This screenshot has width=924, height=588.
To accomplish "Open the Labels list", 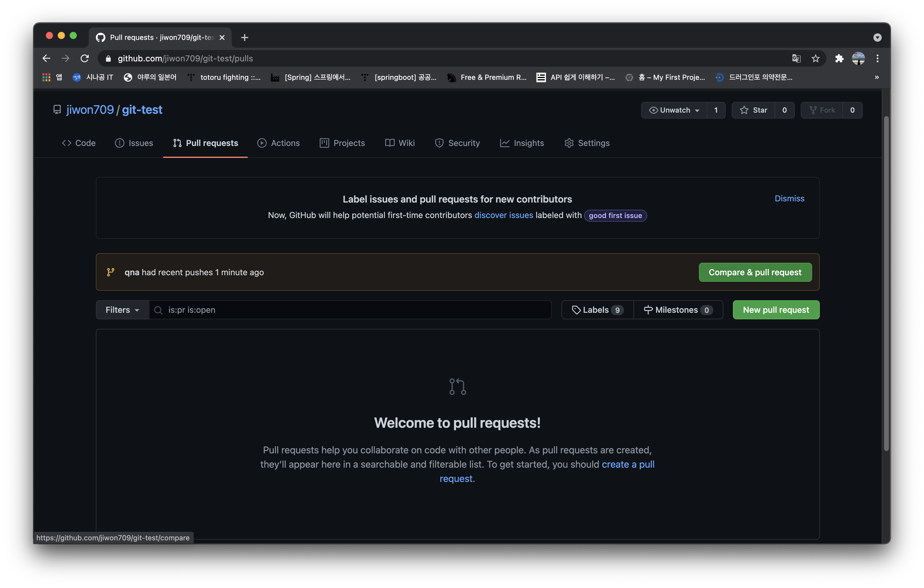I will tap(597, 310).
